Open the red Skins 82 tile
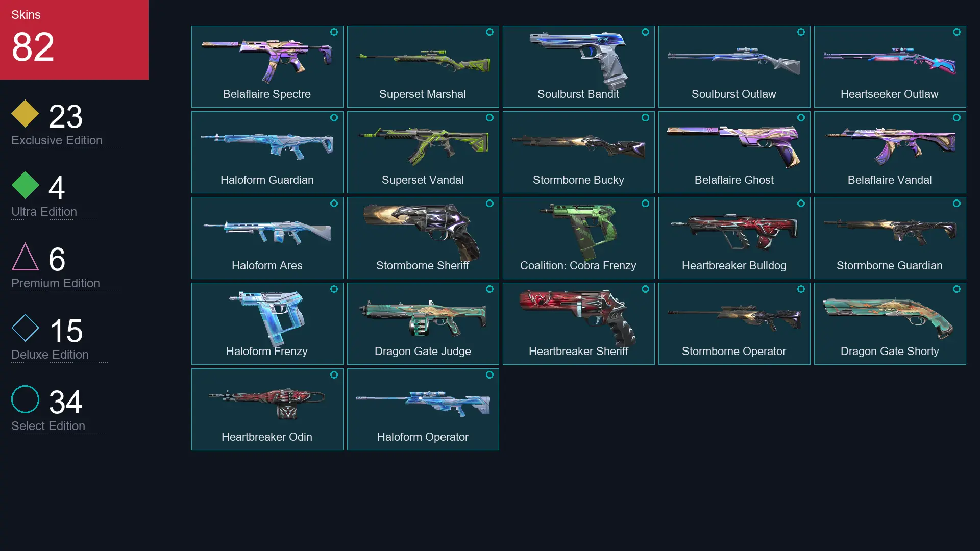Screen dimensions: 980x551 pos(74,40)
